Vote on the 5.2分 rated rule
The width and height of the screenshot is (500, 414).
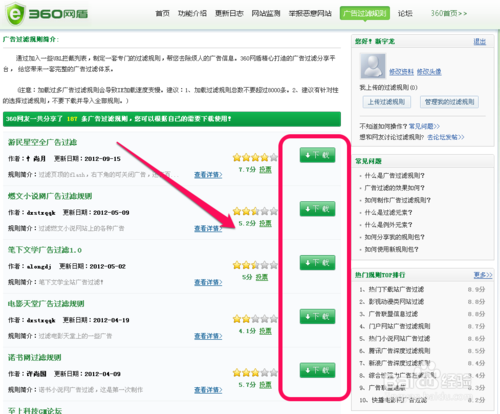(265, 223)
